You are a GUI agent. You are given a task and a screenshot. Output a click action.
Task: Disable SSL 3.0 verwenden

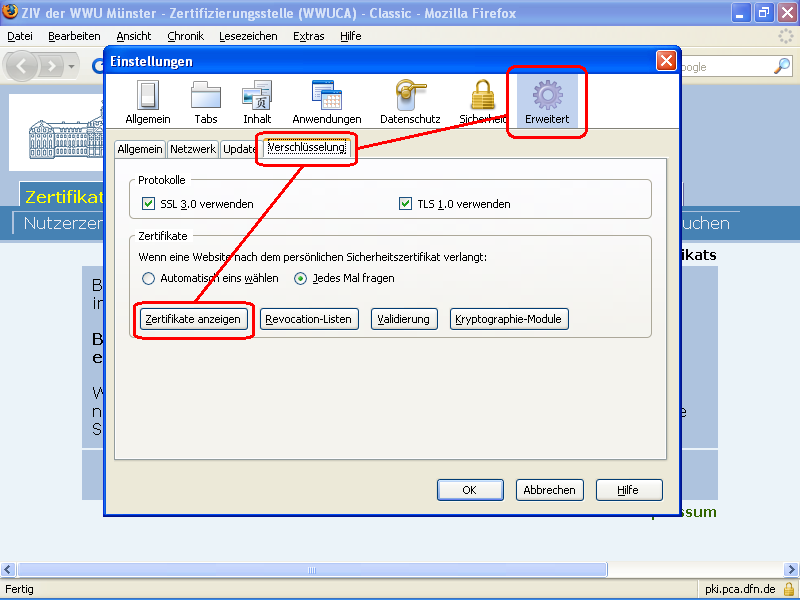148,202
